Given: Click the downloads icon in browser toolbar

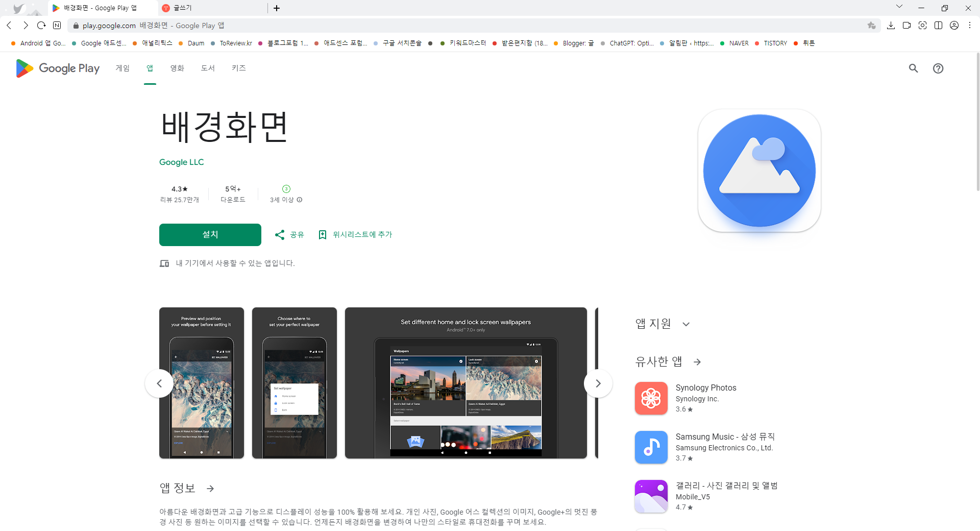Looking at the screenshot, I should (892, 25).
